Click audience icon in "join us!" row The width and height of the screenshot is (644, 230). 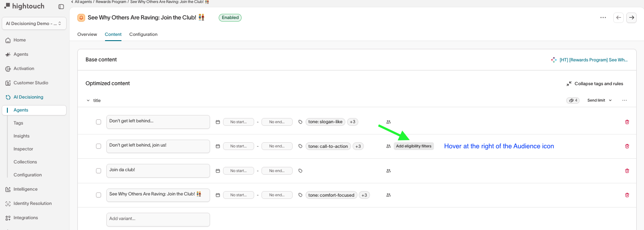click(389, 146)
